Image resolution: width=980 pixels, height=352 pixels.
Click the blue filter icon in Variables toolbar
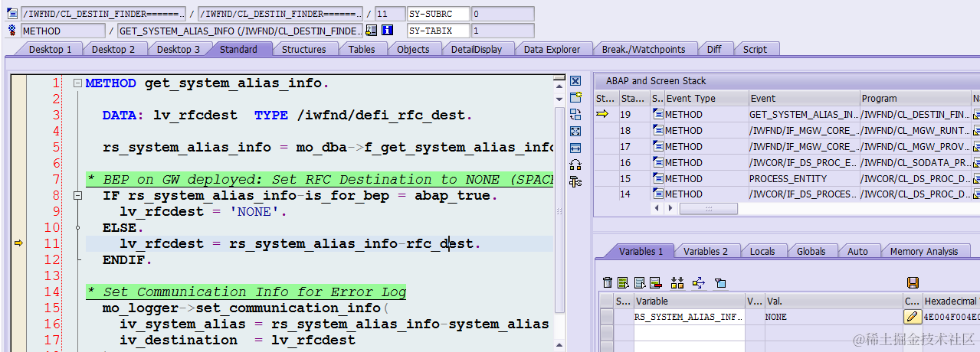coord(719,283)
